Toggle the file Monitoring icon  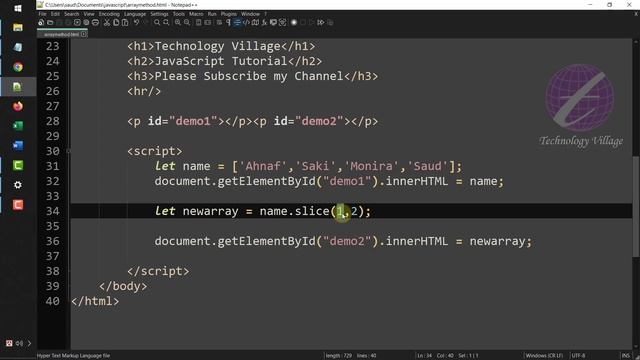coord(282,22)
